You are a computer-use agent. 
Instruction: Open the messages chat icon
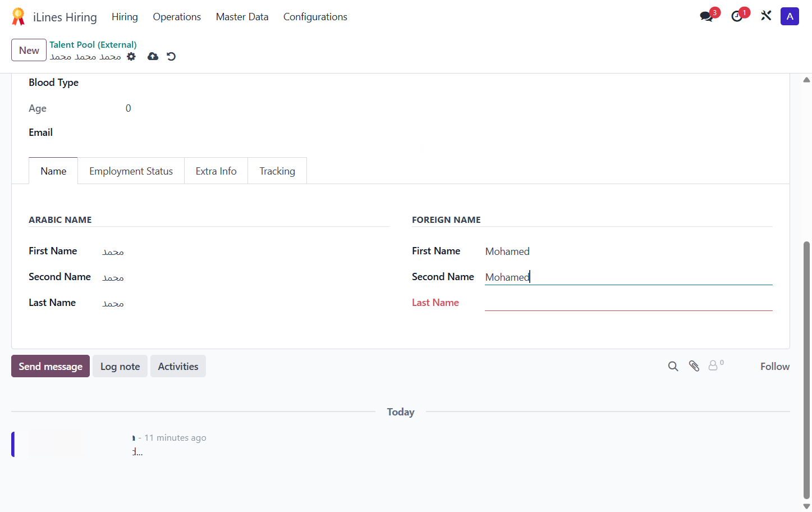(x=707, y=16)
